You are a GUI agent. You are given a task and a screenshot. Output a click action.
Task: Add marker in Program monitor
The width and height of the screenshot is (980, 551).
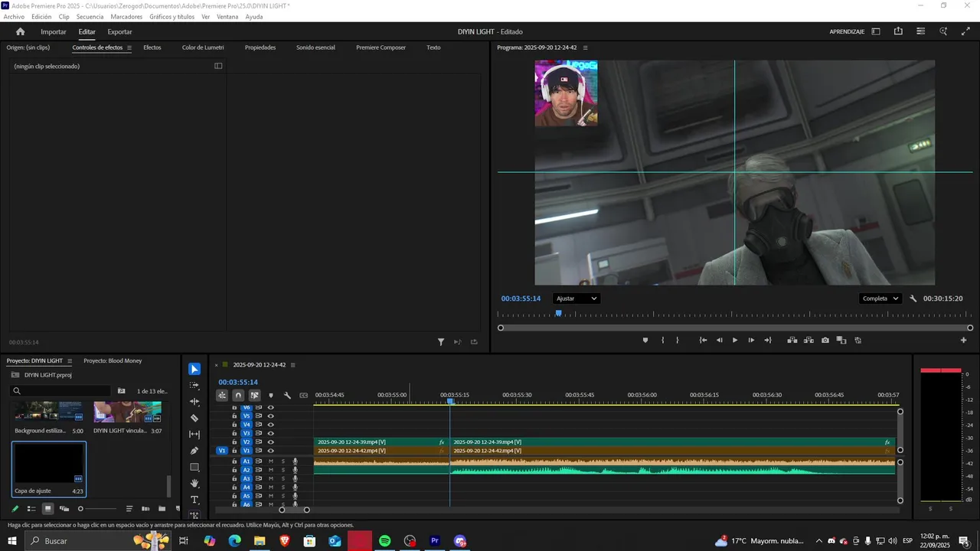point(645,340)
